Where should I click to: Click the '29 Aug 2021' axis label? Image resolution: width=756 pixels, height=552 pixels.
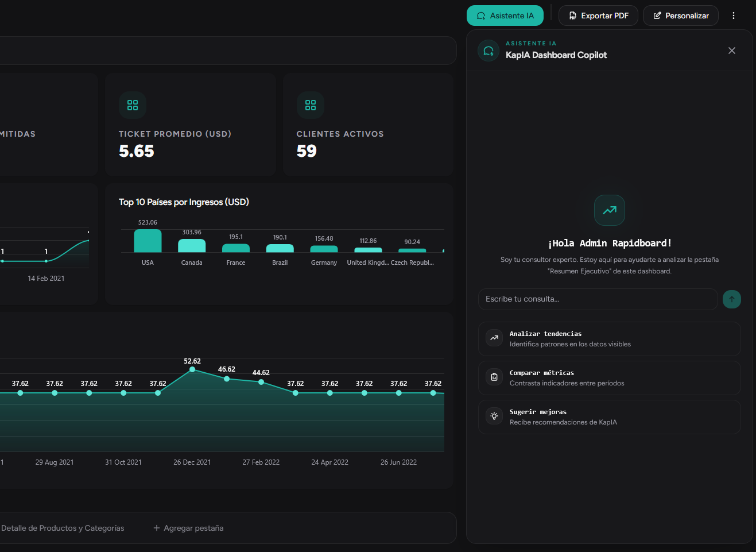pyautogui.click(x=55, y=462)
